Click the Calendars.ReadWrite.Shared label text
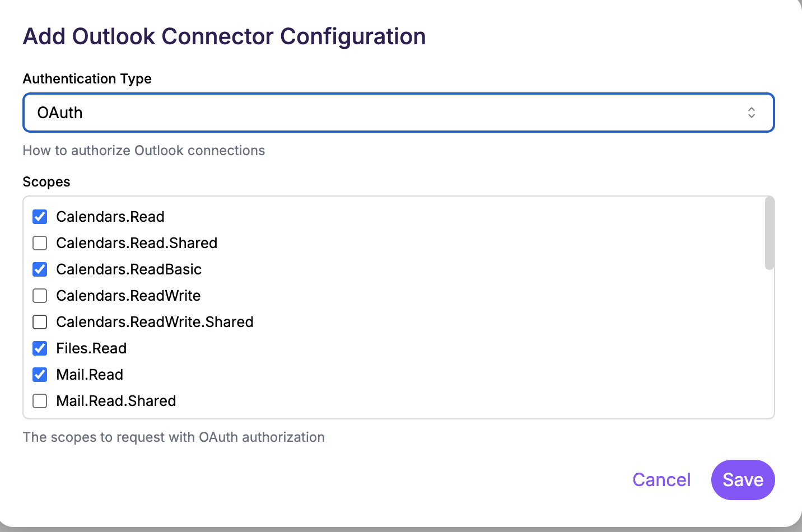 pyautogui.click(x=155, y=322)
